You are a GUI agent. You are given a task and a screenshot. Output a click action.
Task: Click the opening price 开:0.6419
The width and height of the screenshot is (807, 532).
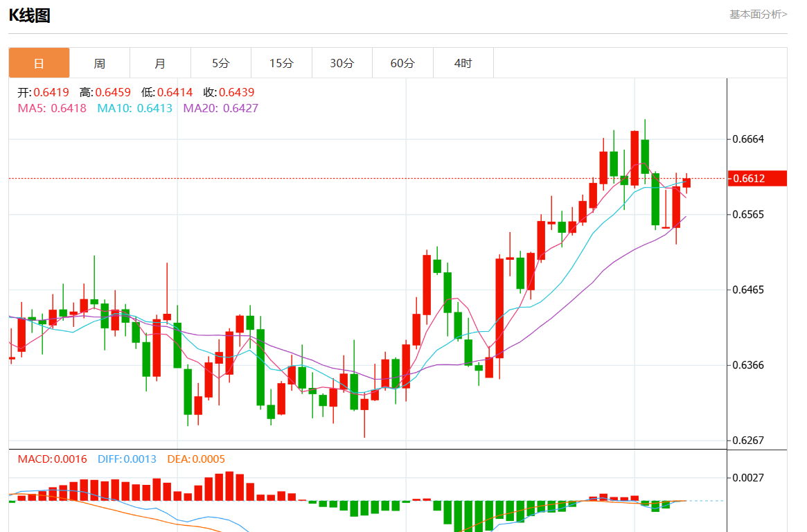click(43, 93)
